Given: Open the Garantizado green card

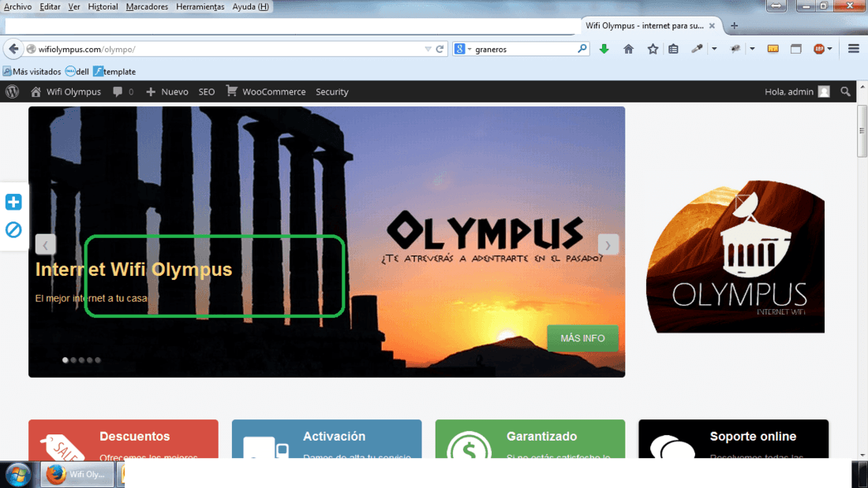Looking at the screenshot, I should point(529,439).
